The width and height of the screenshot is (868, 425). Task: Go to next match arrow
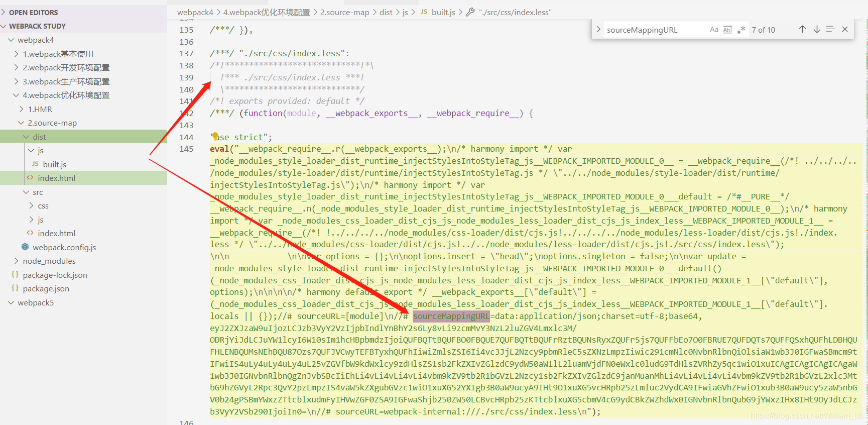click(817, 30)
